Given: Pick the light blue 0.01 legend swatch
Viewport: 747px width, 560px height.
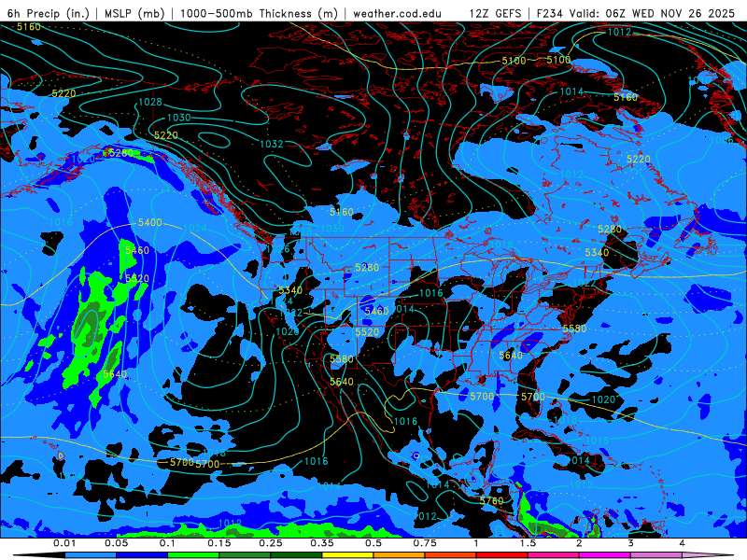Looking at the screenshot, I should coord(91,555).
